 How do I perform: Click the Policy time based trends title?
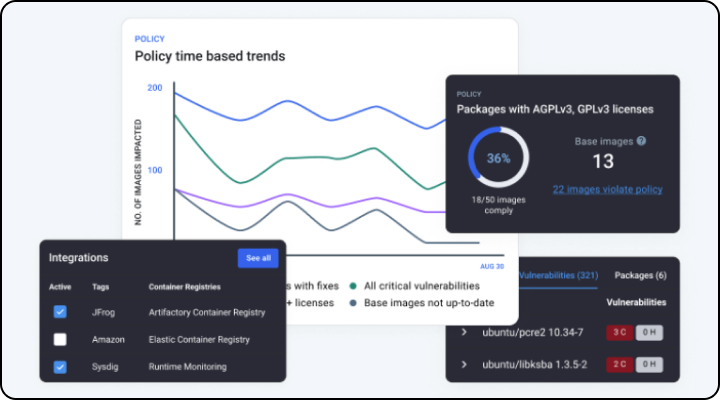(x=210, y=56)
